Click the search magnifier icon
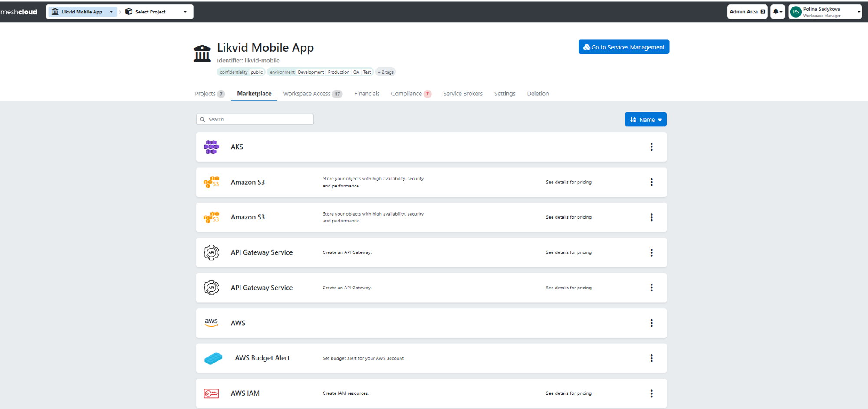This screenshot has width=868, height=409. point(202,119)
